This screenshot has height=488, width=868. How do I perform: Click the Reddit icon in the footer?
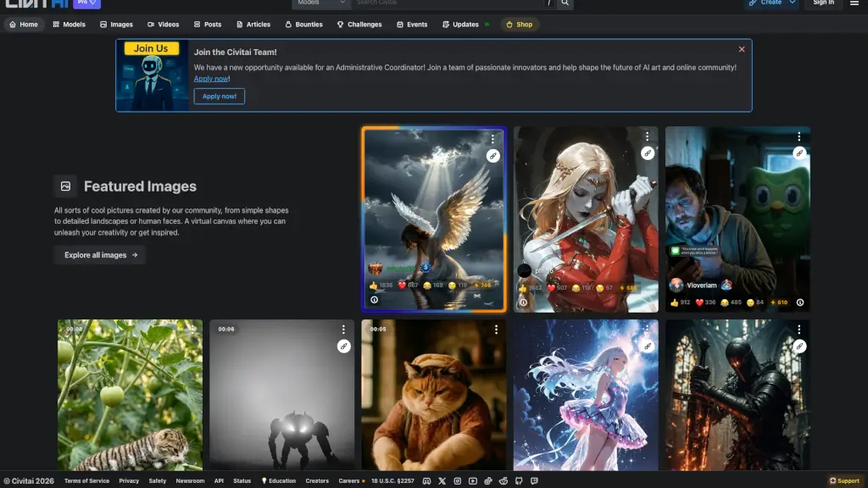pos(504,481)
